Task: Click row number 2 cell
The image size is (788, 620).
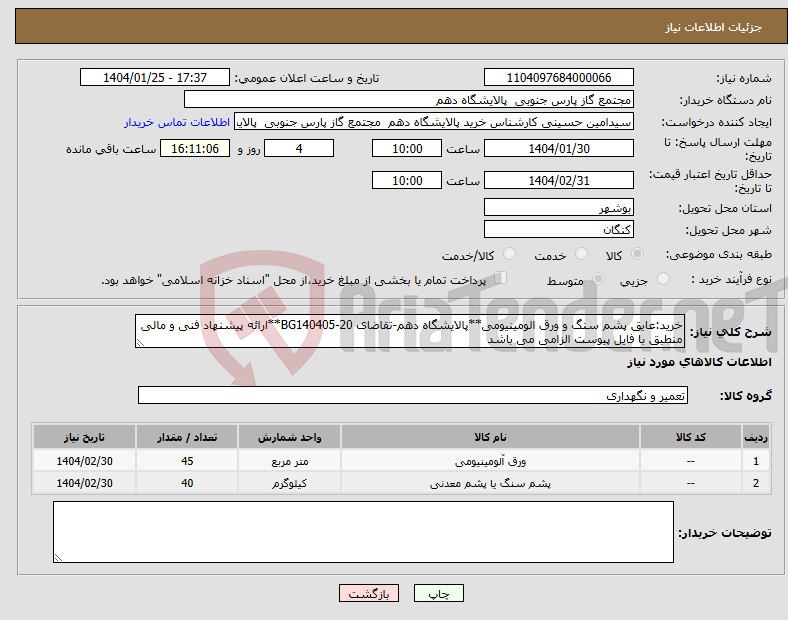Action: [x=756, y=483]
